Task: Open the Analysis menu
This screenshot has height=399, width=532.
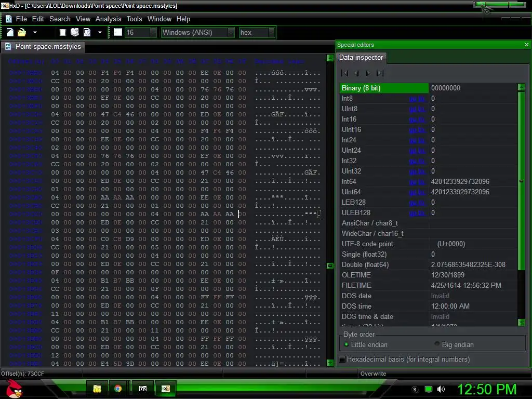Action: [x=108, y=19]
